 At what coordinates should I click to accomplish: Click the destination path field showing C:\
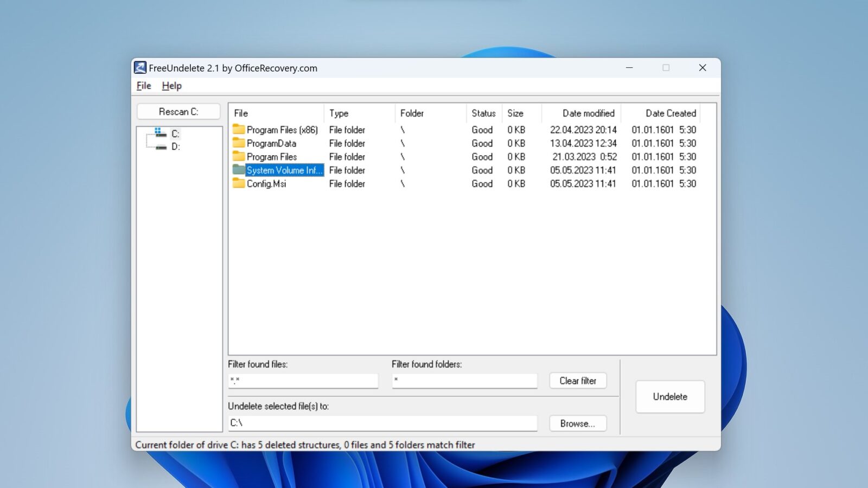tap(382, 423)
